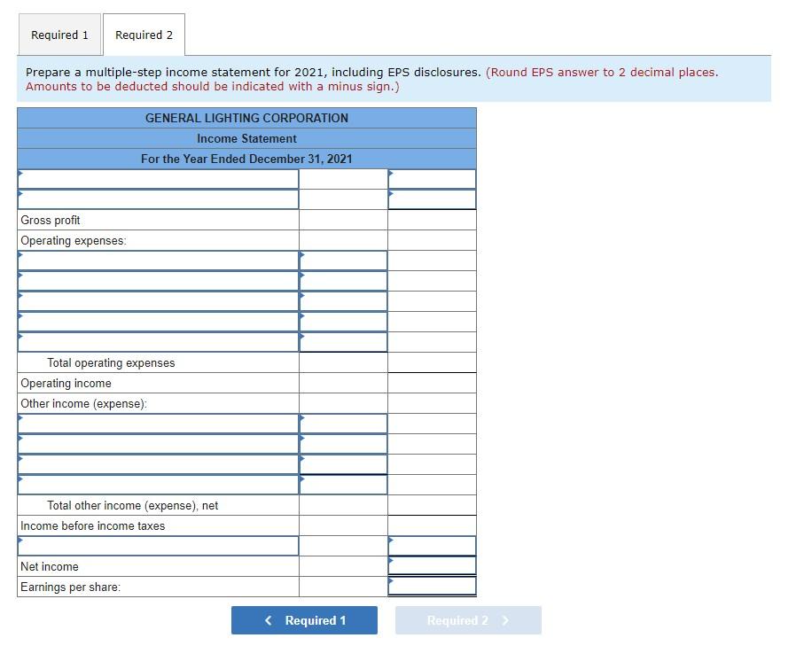This screenshot has width=812, height=669.
Task: Switch to the Required 1 tab
Action: 59,35
